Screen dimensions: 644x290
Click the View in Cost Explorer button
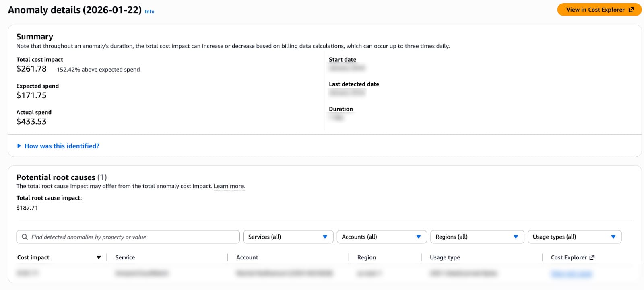point(599,10)
